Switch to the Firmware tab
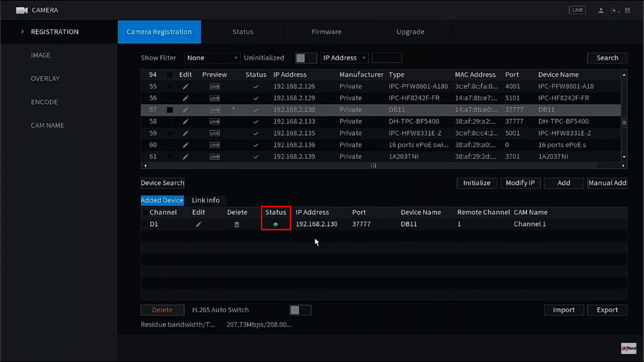The image size is (644, 362). coord(326,32)
